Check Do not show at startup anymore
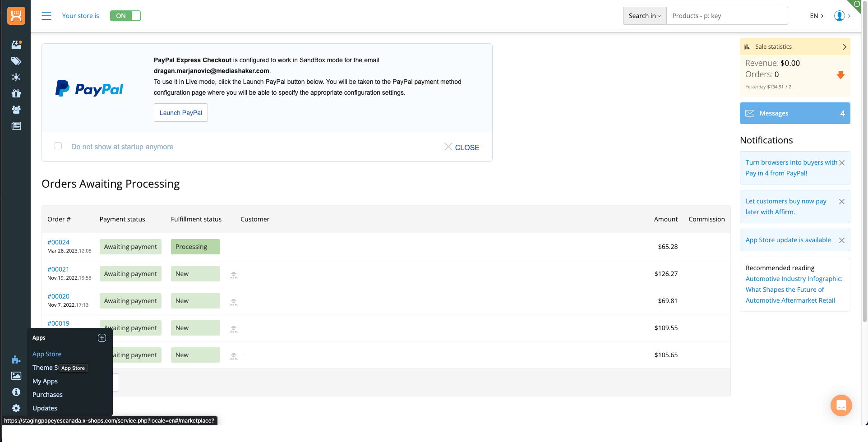 coord(58,146)
